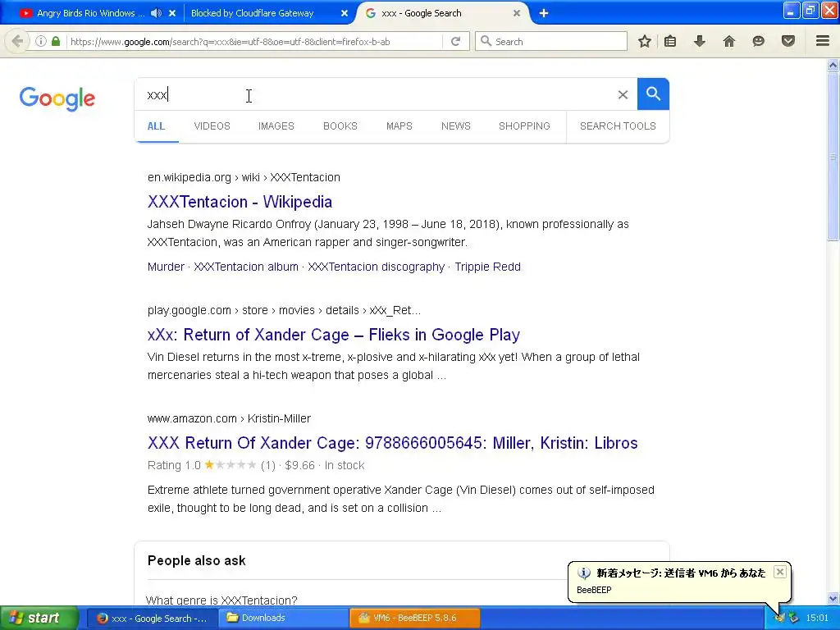
Task: Reload the page with refresh icon
Action: click(x=456, y=41)
